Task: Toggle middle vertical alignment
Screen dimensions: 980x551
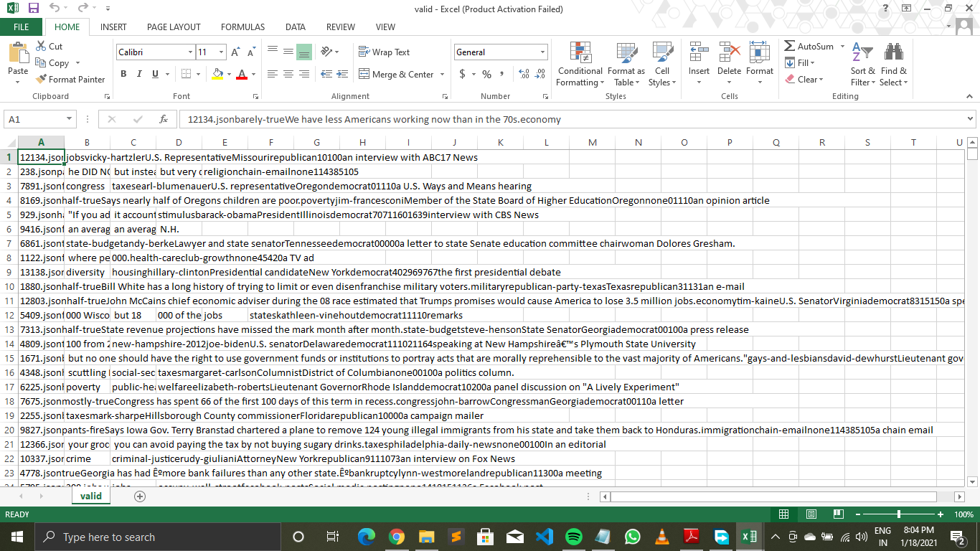Action: point(288,52)
